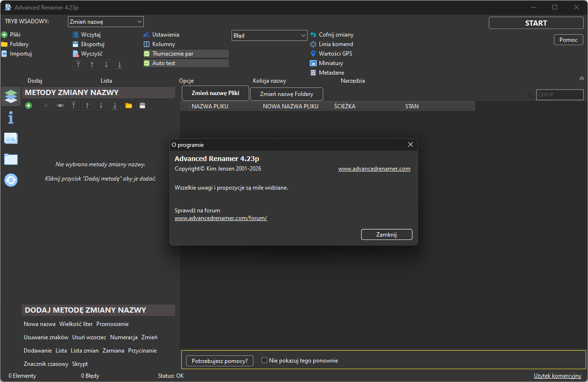Toggle the Auto test checkbox
The height and width of the screenshot is (382, 588).
click(x=147, y=63)
